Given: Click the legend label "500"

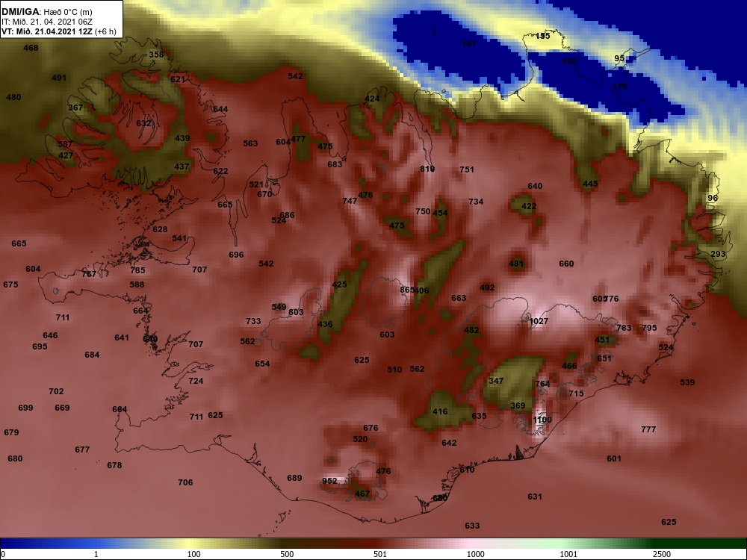Looking at the screenshot, I should [287, 554].
